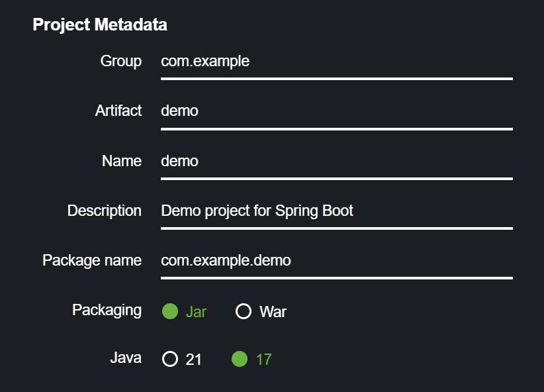The width and height of the screenshot is (544, 392).
Task: Edit the Description text field
Action: pyautogui.click(x=336, y=211)
